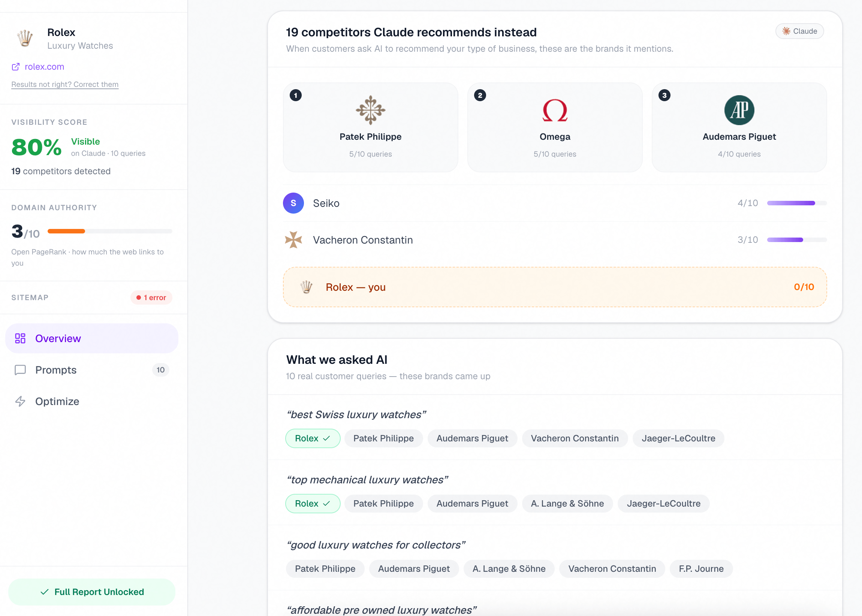Screen dimensions: 862x616
Task: Click '19 competitors detected' text
Action: (61, 171)
